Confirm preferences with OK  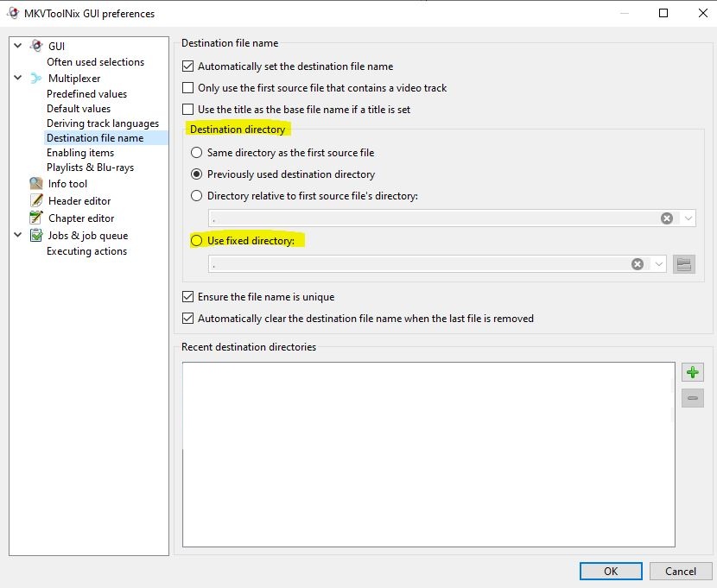[x=611, y=571]
